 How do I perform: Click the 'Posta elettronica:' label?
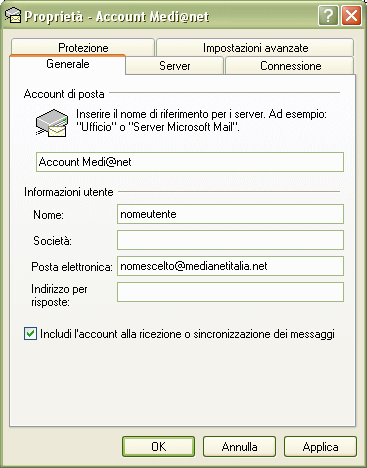pos(72,267)
